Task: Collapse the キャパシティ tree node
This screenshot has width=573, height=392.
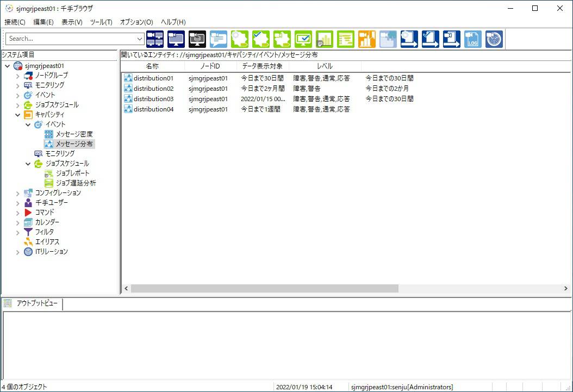Action: 17,115
